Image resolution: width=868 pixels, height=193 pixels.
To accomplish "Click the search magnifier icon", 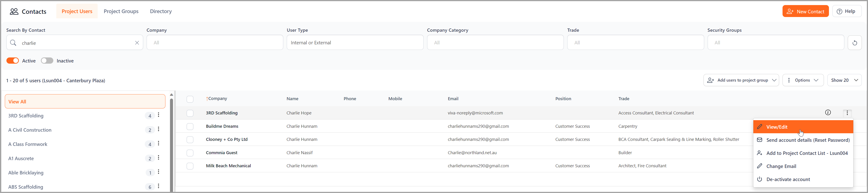I will (x=13, y=43).
